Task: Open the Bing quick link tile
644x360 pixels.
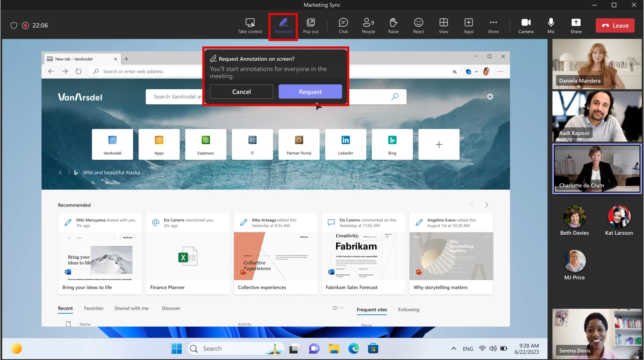Action: (x=392, y=144)
